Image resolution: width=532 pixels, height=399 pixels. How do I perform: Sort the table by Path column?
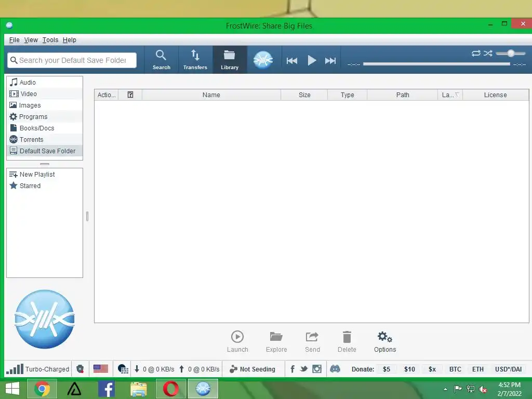[x=403, y=95]
